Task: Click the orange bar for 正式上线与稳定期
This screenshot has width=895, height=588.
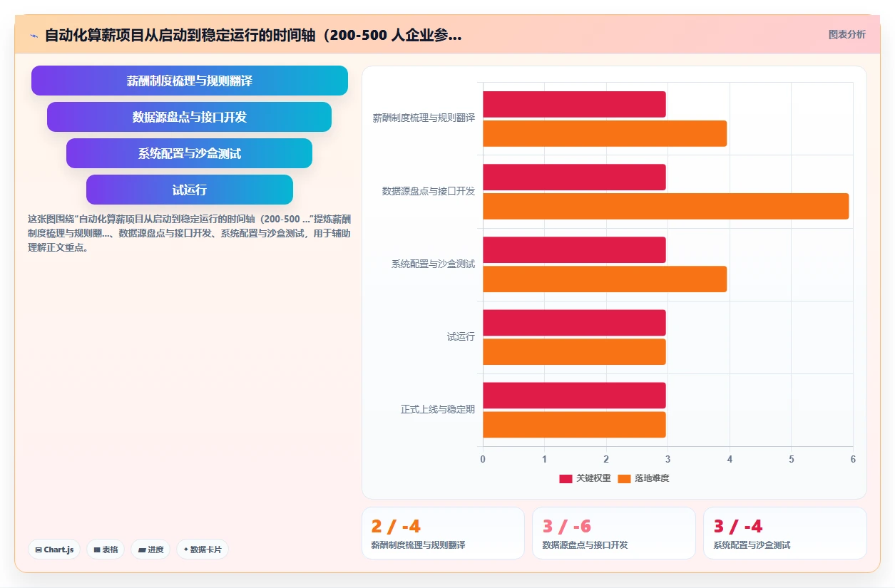Action: pyautogui.click(x=574, y=425)
